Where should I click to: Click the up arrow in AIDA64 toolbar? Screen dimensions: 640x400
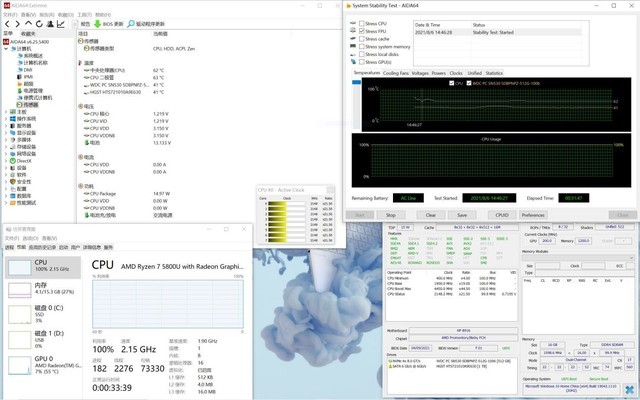coord(29,22)
